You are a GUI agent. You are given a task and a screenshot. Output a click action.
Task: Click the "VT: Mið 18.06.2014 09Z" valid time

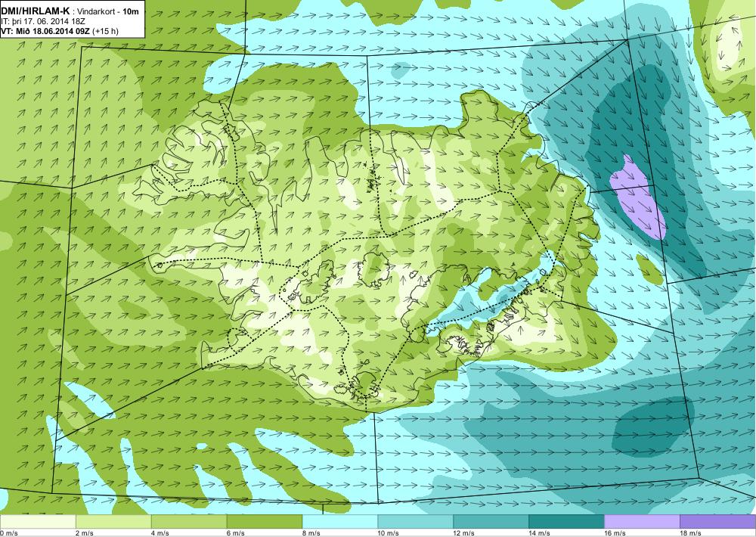pyautogui.click(x=45, y=31)
